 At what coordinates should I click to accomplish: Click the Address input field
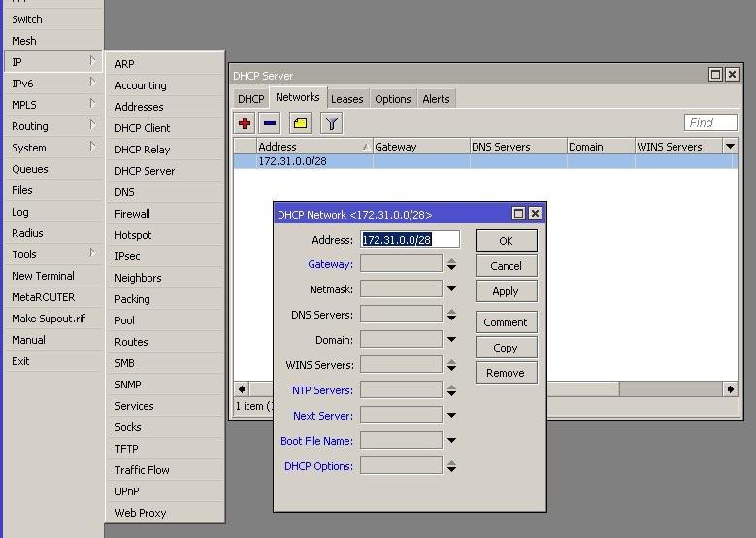click(410, 239)
